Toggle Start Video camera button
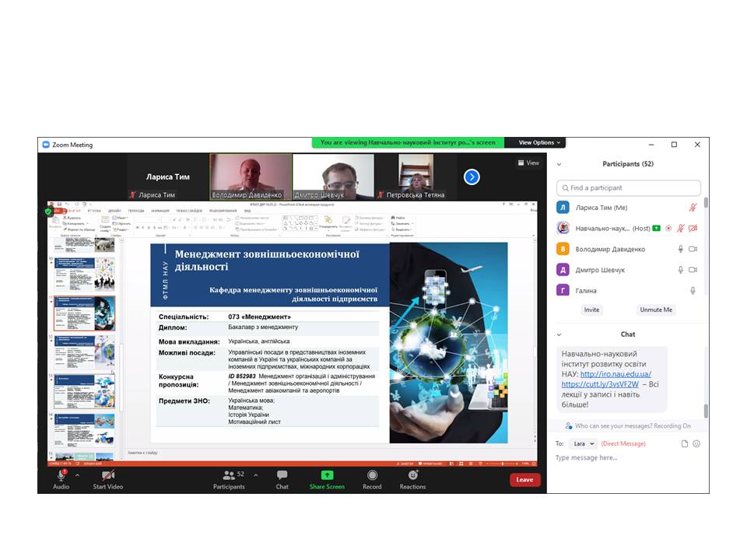Viewport: 747px width, 560px height. (x=108, y=475)
